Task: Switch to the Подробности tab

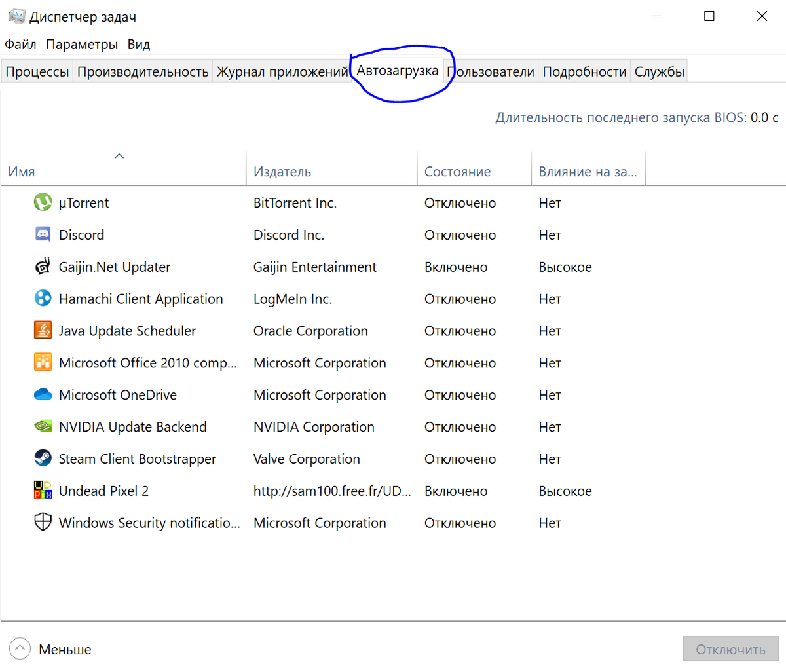Action: [x=584, y=71]
